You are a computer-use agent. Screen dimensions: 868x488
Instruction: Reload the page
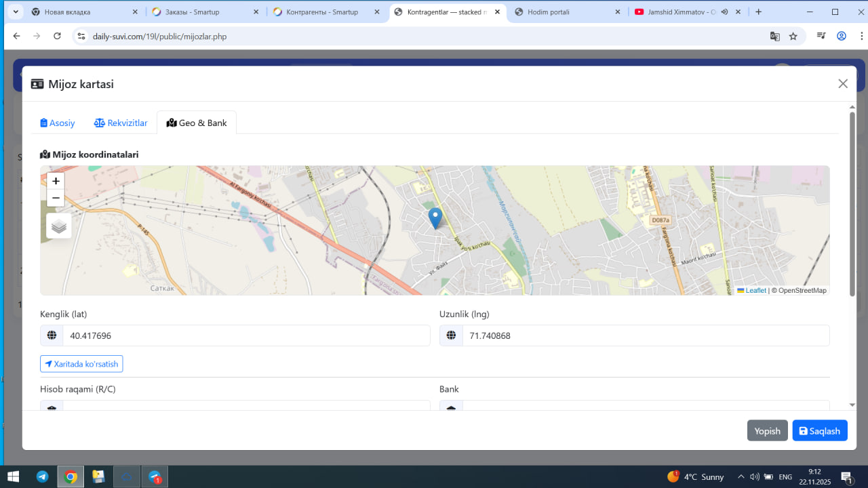57,37
